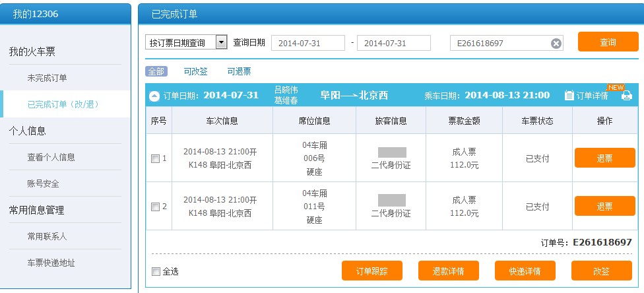Click 已支付 status in row 2
The image size is (644, 293).
click(x=537, y=207)
